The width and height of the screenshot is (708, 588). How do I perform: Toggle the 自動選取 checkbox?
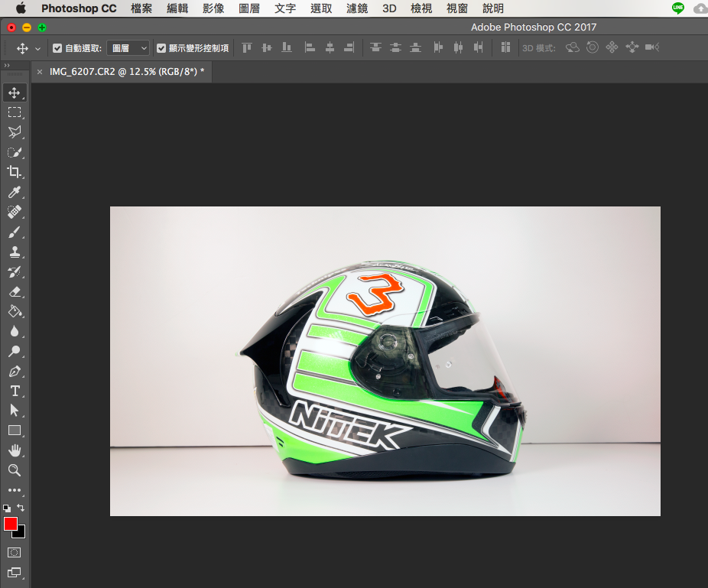pos(57,48)
